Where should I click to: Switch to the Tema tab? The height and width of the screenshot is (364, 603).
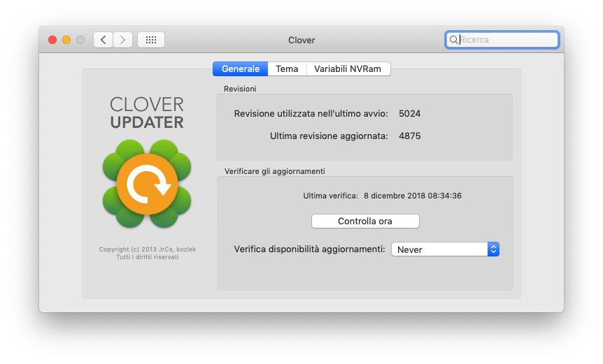(x=287, y=69)
